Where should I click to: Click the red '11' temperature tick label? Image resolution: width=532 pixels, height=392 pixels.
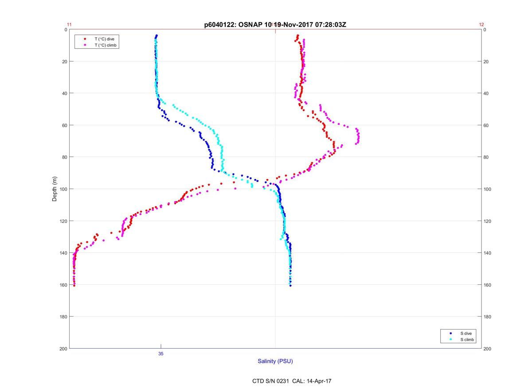[69, 25]
